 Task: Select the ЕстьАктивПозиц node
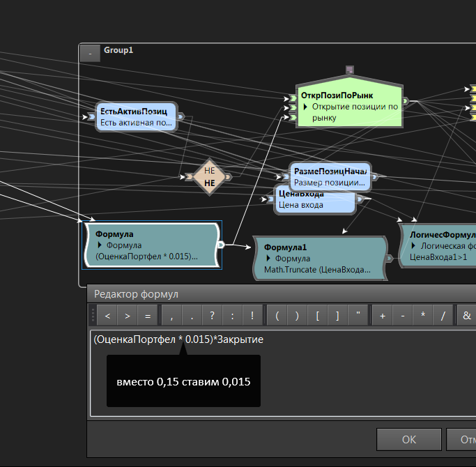[x=136, y=117]
